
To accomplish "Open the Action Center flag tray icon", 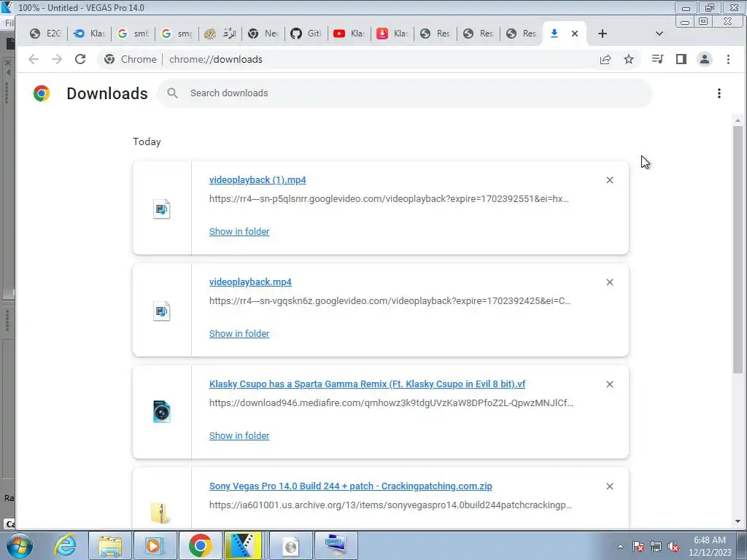I will [x=638, y=546].
